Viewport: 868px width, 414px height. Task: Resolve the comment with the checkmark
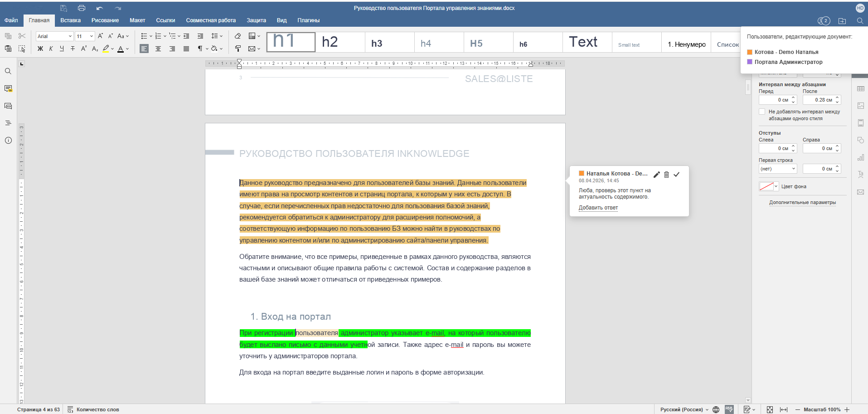coord(676,175)
